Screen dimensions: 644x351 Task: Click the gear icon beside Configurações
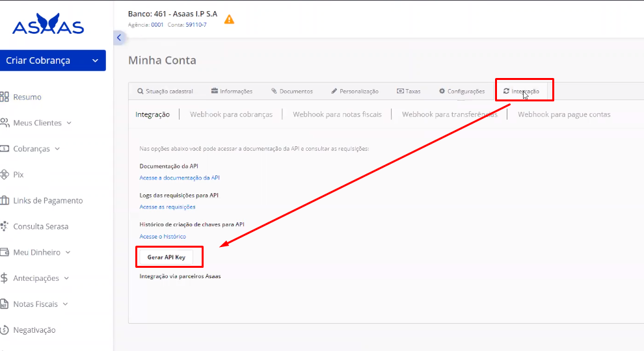[442, 91]
